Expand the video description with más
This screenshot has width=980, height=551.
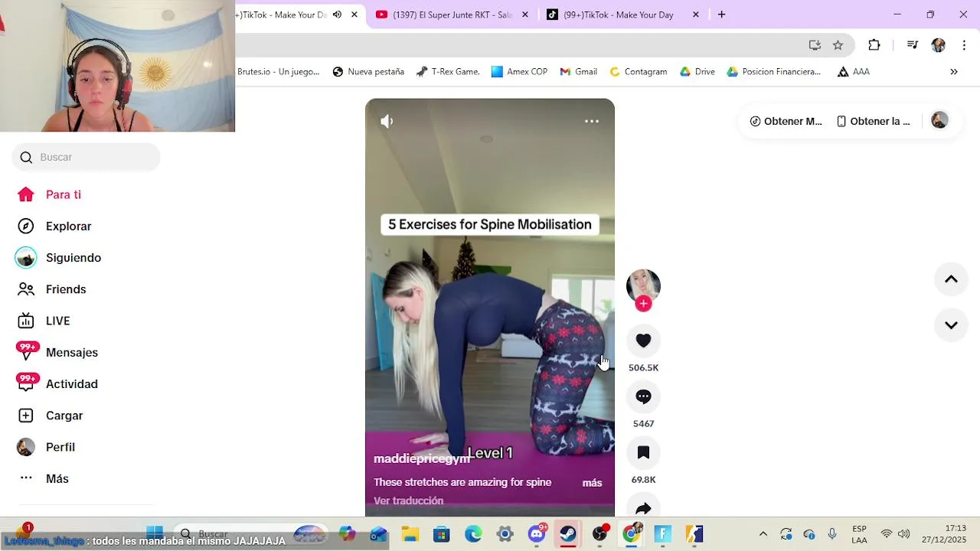pyautogui.click(x=592, y=483)
